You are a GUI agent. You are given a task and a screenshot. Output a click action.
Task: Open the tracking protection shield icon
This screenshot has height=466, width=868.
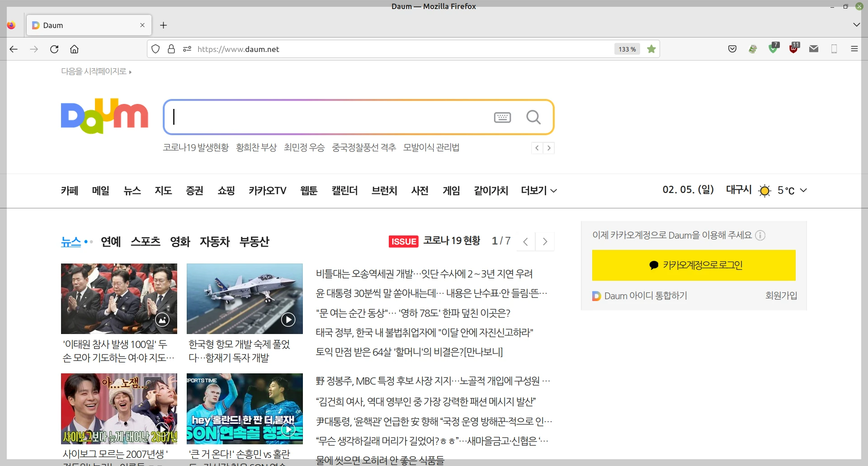156,49
